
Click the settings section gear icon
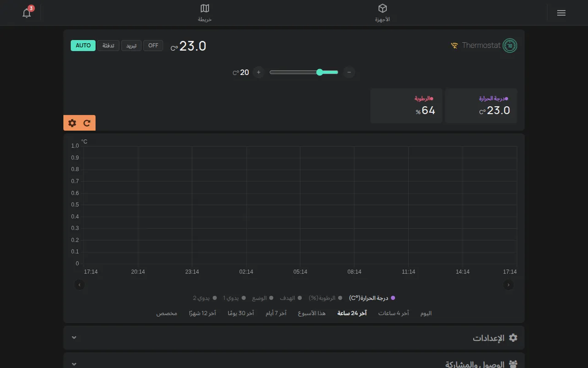(x=513, y=338)
